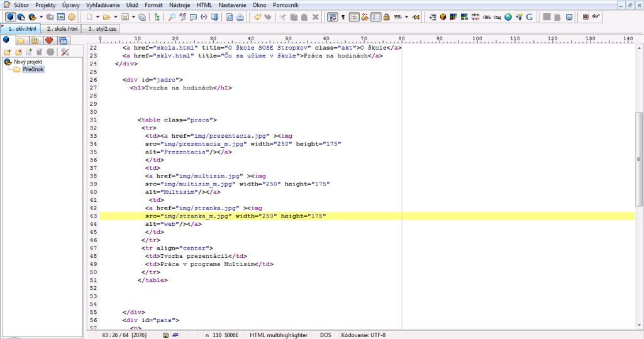Click line number 31 in gutter
This screenshot has height=339, width=644.
pos(93,120)
